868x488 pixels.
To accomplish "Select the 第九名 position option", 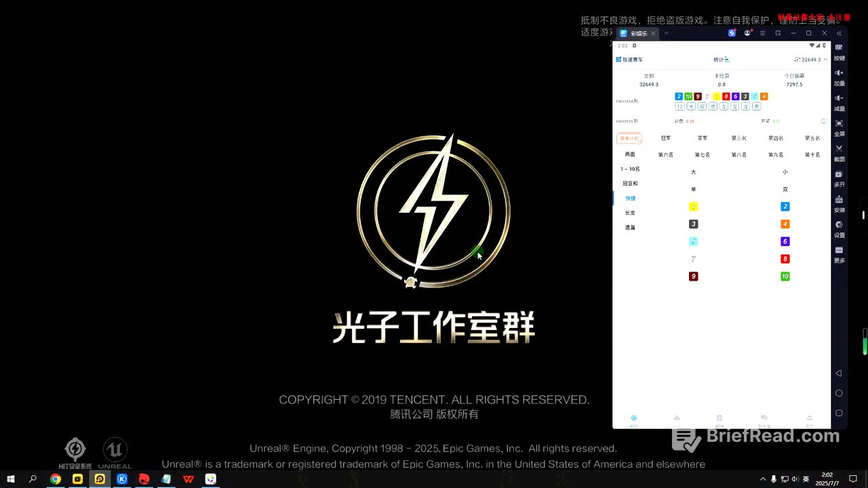I will coord(776,155).
